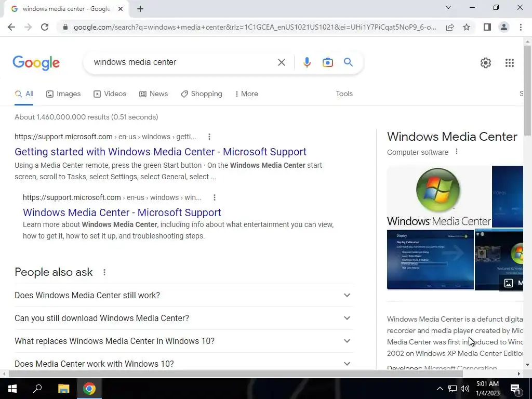This screenshot has width=532, height=399.
Task: Switch to the Images tab
Action: [x=63, y=94]
